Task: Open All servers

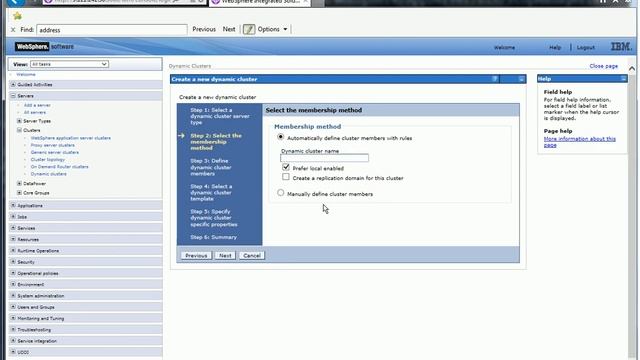Action: point(35,112)
